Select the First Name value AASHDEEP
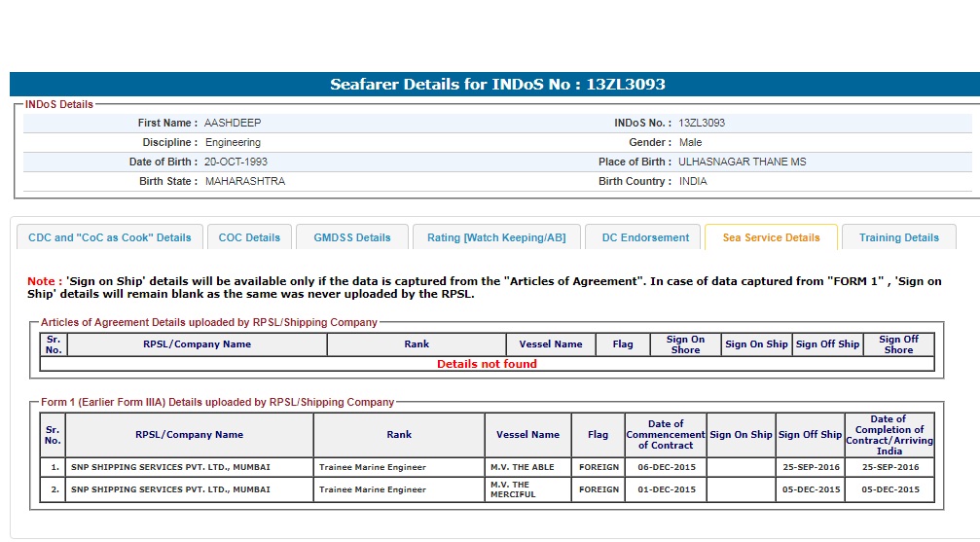Image resolution: width=980 pixels, height=542 pixels. [233, 124]
